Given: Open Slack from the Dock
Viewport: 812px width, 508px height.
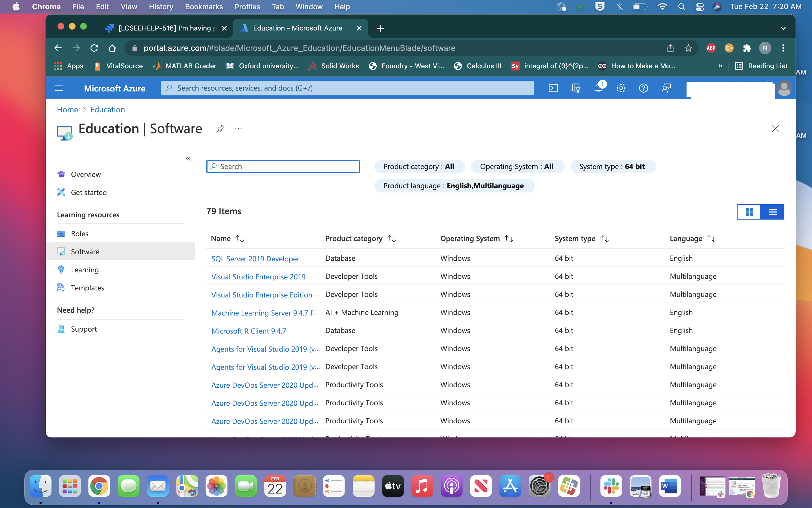Looking at the screenshot, I should [x=611, y=486].
